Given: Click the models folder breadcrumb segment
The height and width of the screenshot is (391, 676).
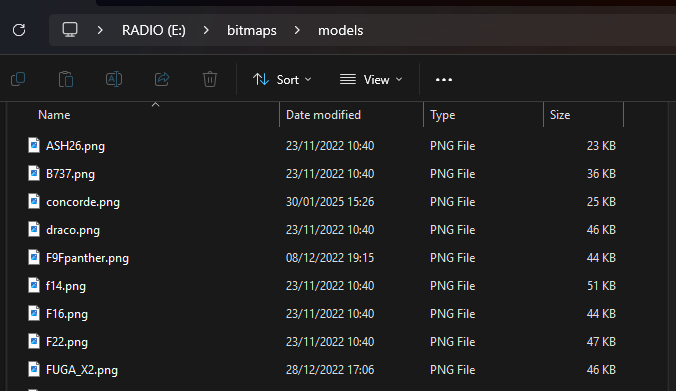Looking at the screenshot, I should (341, 31).
